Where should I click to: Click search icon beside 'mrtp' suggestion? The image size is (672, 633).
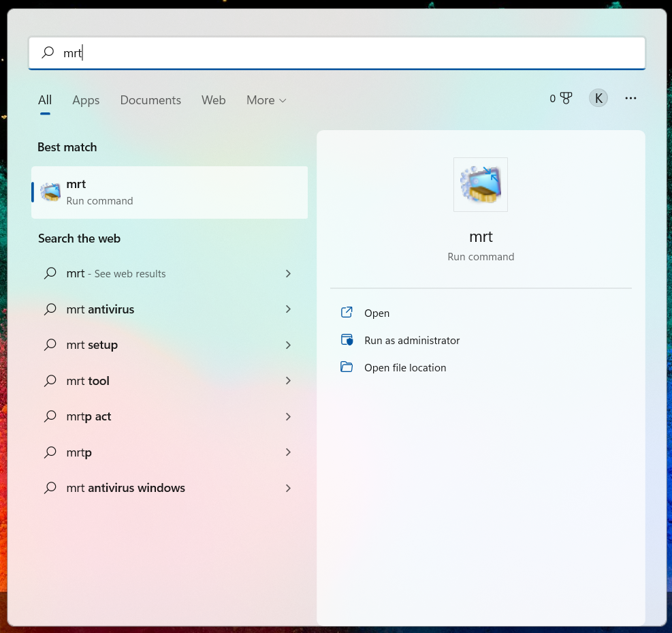(x=50, y=452)
